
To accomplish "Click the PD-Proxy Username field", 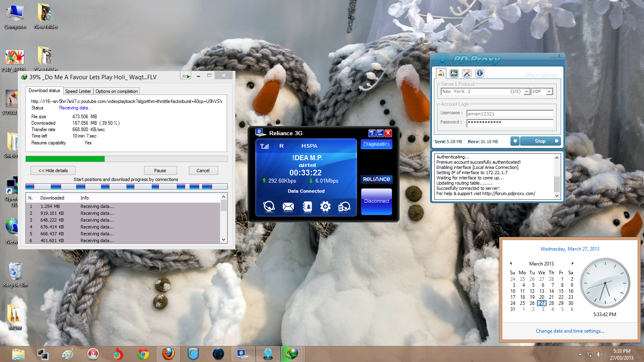I will [510, 114].
